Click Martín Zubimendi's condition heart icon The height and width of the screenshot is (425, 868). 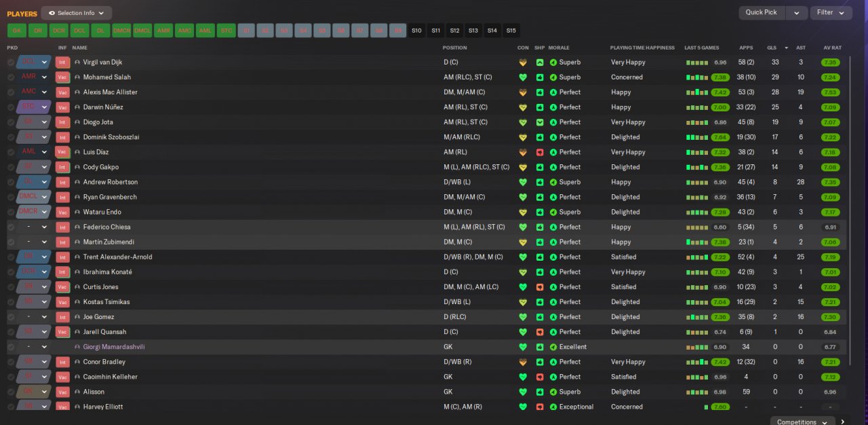click(523, 242)
